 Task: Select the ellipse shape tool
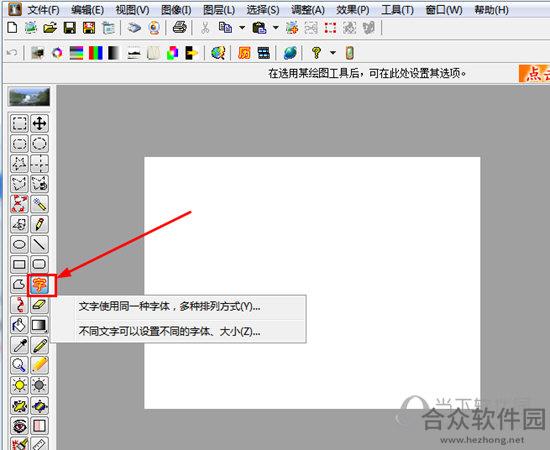[19, 244]
